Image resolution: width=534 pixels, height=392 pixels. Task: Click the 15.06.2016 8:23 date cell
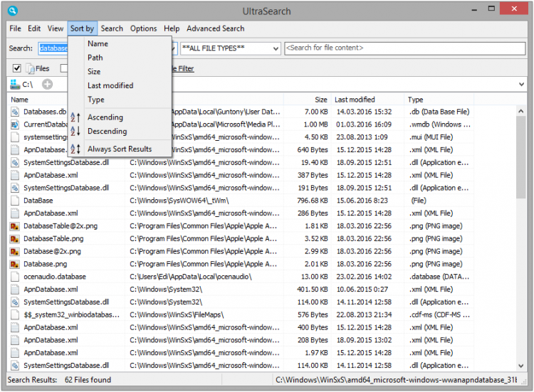(362, 201)
